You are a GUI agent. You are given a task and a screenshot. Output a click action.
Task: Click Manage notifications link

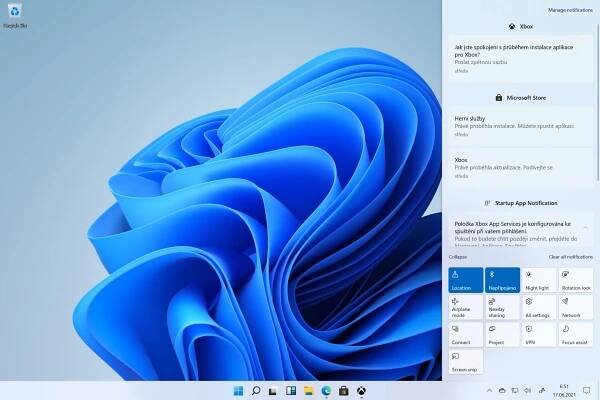tap(570, 8)
